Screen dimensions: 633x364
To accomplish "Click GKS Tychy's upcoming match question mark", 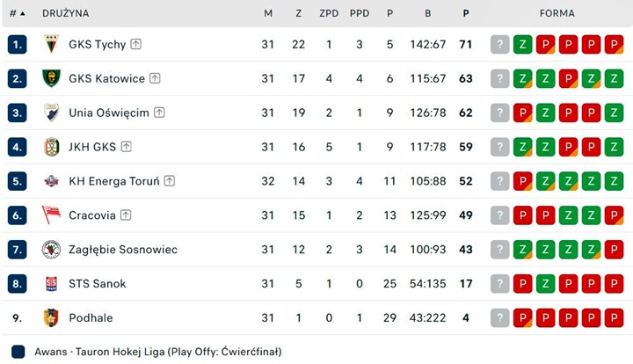I will 499,44.
